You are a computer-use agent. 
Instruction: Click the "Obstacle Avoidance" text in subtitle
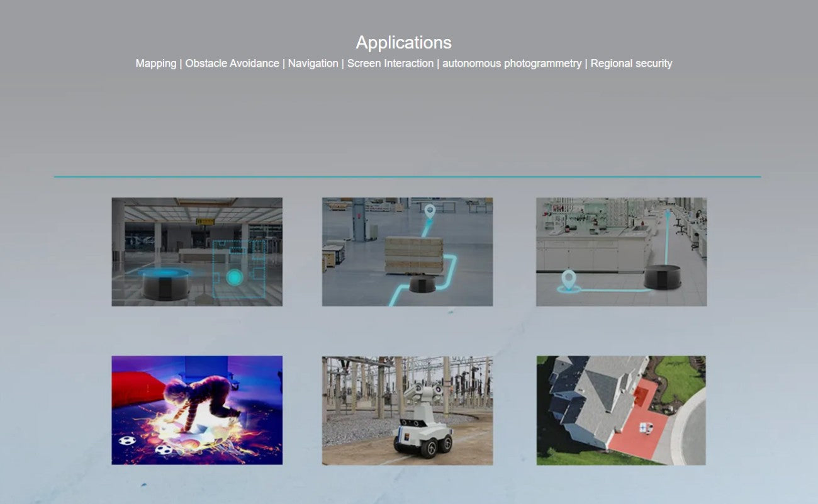(x=232, y=64)
